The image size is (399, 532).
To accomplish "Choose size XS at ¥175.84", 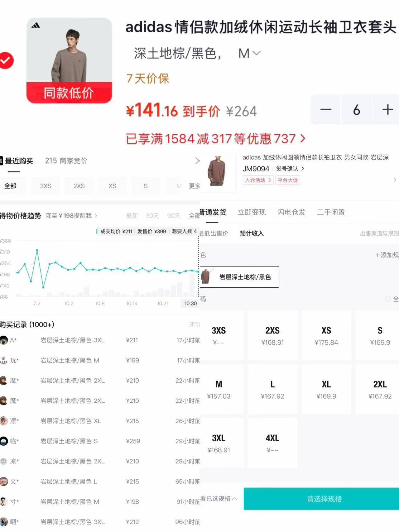I will point(326,336).
